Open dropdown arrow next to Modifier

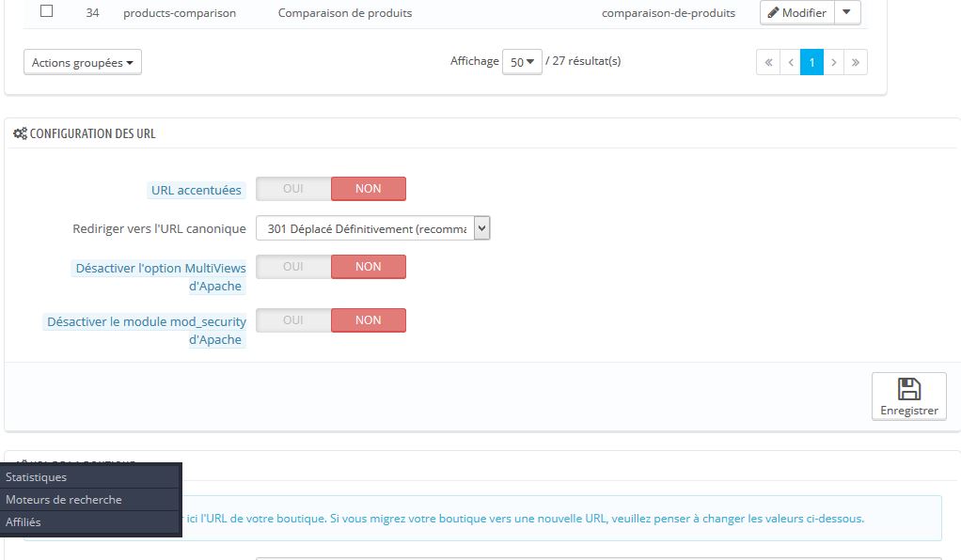847,12
